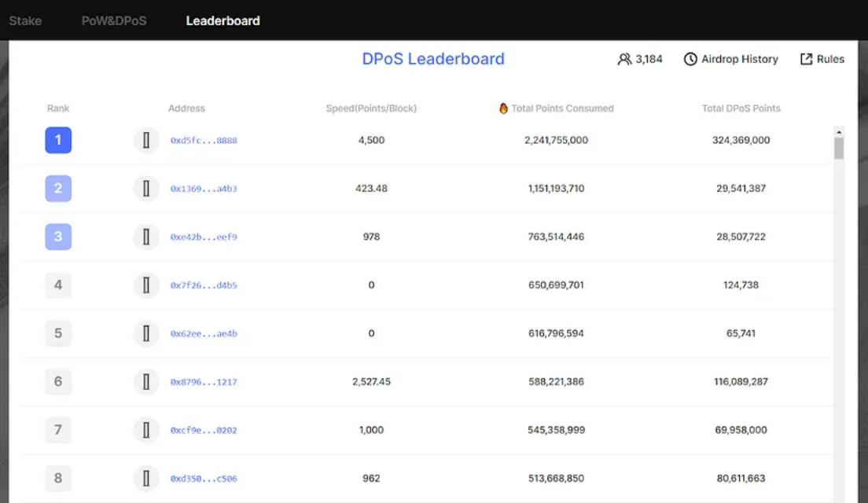Click the leaderboard scrollbar thumb

point(839,149)
